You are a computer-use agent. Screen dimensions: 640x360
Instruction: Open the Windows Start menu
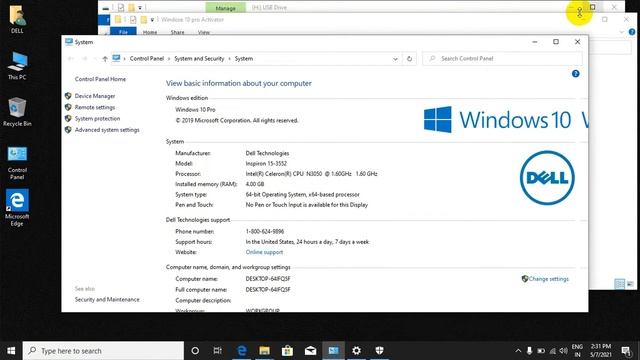[11, 351]
